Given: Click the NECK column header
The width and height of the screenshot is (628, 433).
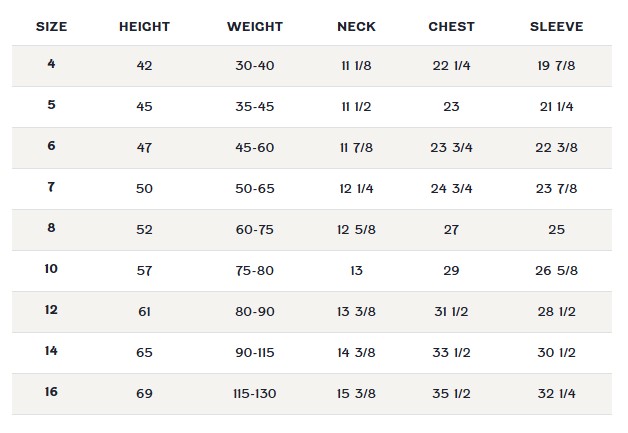Looking at the screenshot, I should [356, 27].
